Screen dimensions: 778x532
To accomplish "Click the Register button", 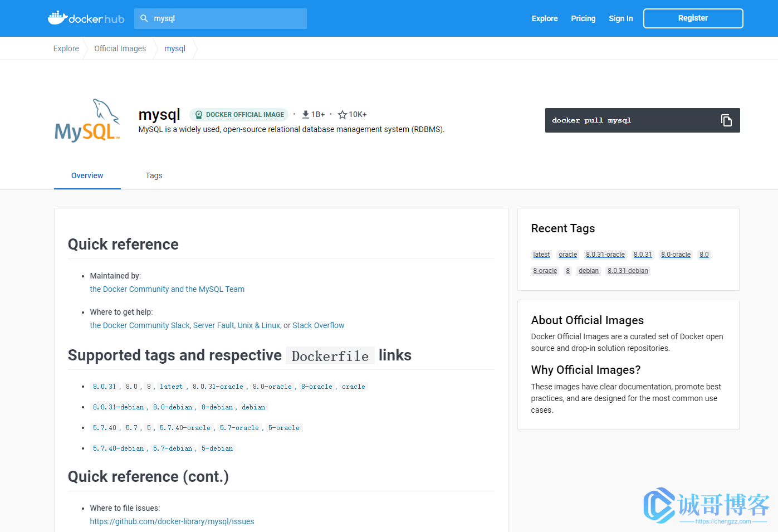I will pyautogui.click(x=693, y=18).
